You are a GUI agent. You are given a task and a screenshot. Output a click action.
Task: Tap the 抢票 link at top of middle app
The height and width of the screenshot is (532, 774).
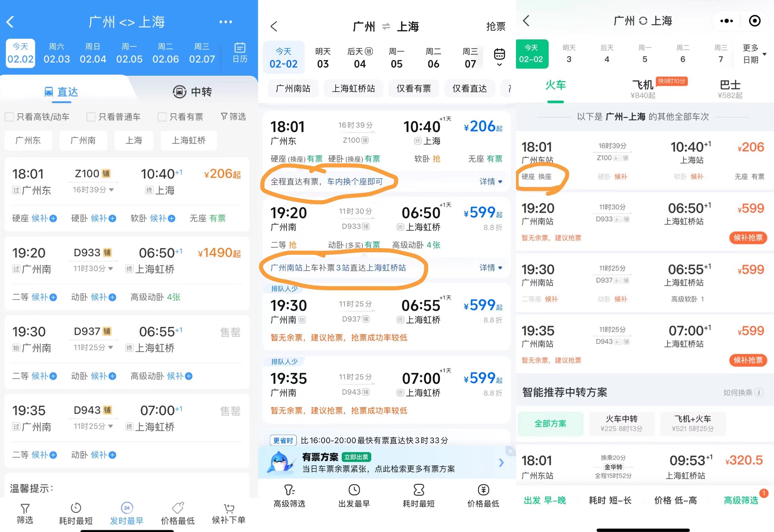point(496,26)
